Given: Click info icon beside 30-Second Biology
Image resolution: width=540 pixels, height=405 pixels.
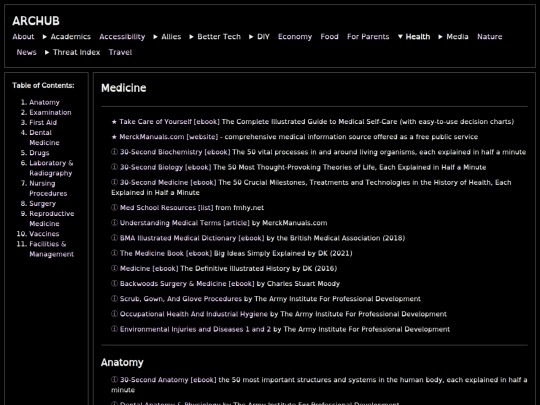Looking at the screenshot, I should pos(114,167).
